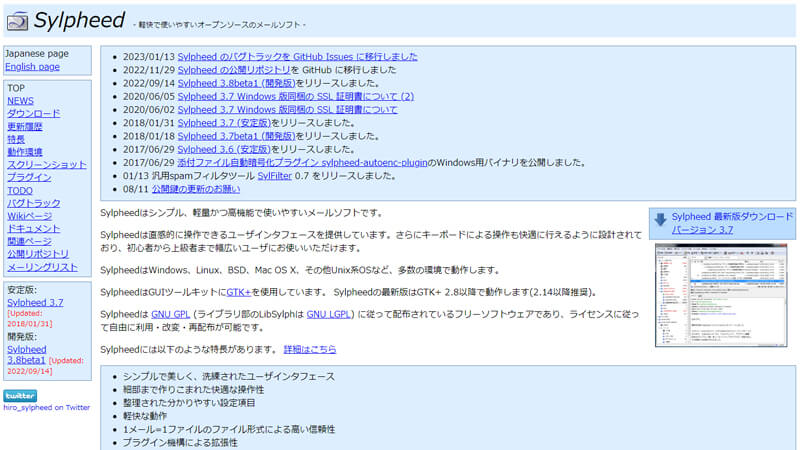800x450 pixels.
Task: Open バグトラック sidebar link
Action: point(34,203)
